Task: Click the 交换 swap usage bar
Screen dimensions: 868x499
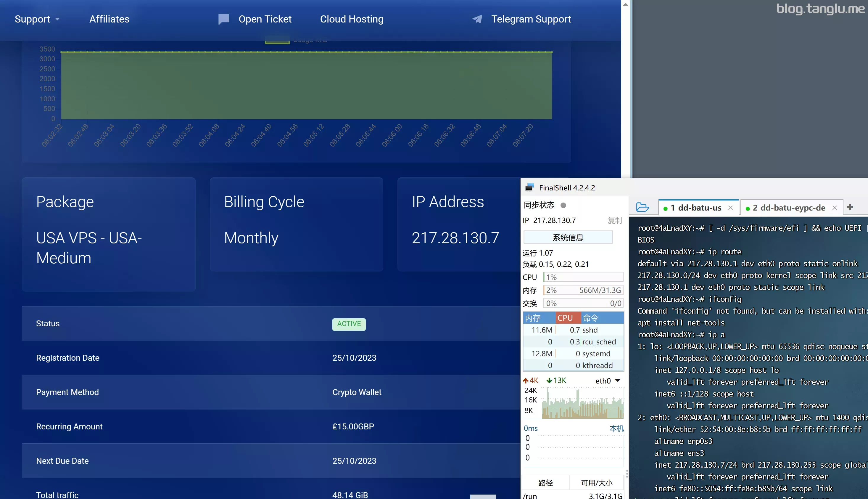Action: click(x=583, y=303)
